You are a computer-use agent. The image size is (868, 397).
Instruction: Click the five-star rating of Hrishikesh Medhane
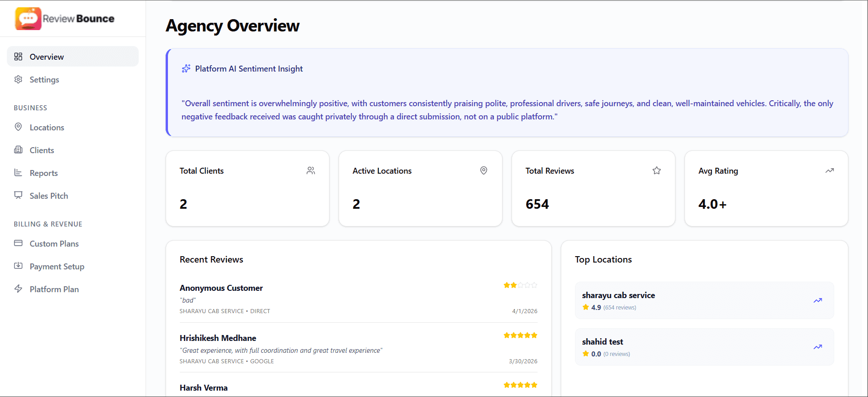tap(520, 335)
